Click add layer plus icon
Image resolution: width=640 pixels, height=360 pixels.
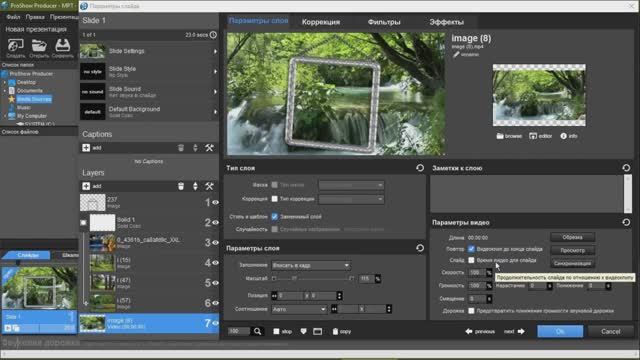pyautogui.click(x=86, y=186)
